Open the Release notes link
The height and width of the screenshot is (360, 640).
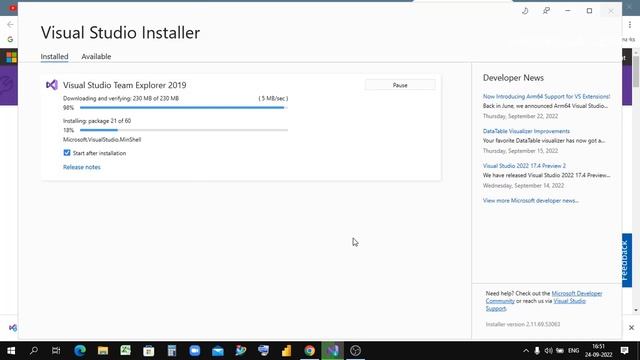tap(82, 167)
